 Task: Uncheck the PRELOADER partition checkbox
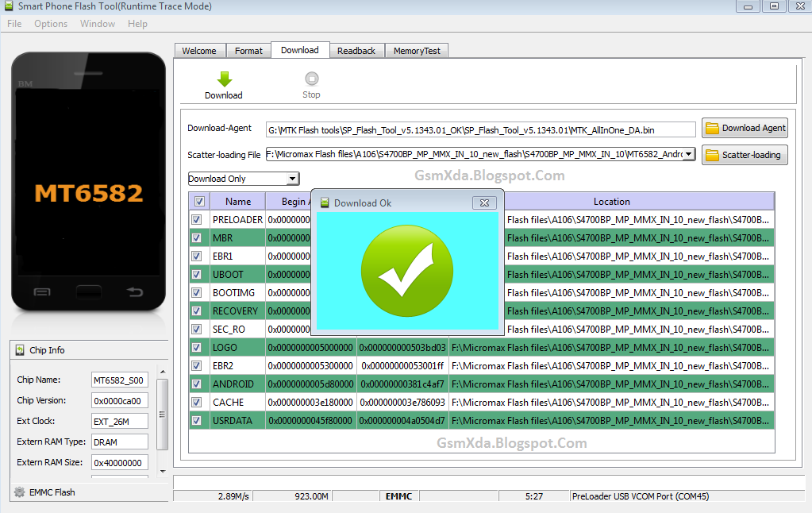pyautogui.click(x=197, y=220)
